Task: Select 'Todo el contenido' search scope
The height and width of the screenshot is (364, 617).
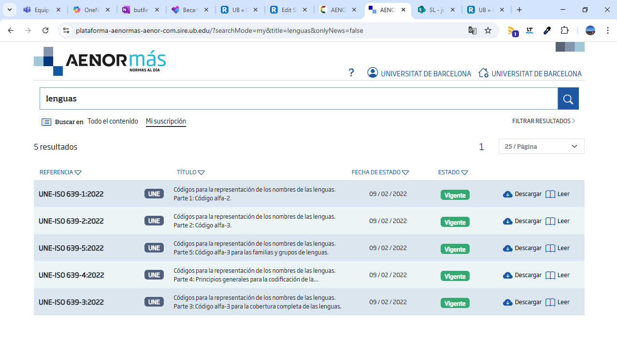Action: (113, 122)
